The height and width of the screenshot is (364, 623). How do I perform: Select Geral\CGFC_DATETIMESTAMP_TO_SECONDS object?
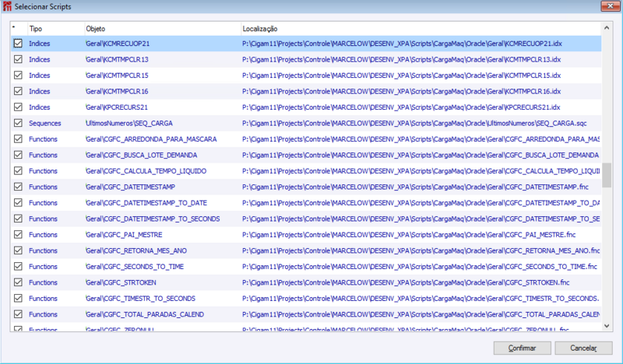click(153, 219)
